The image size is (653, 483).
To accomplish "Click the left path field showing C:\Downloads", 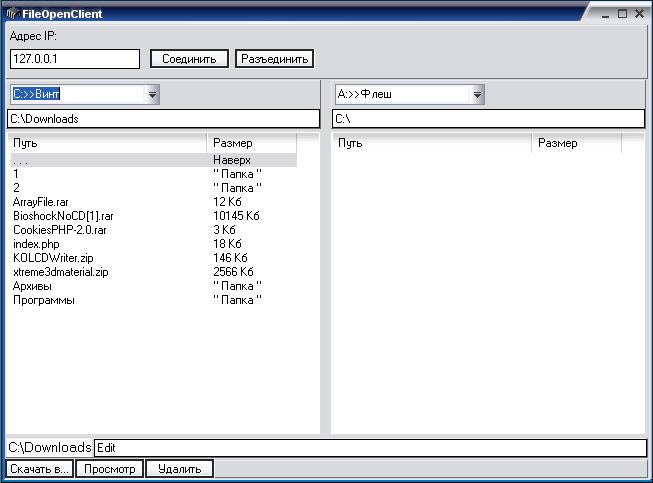I will (163, 119).
